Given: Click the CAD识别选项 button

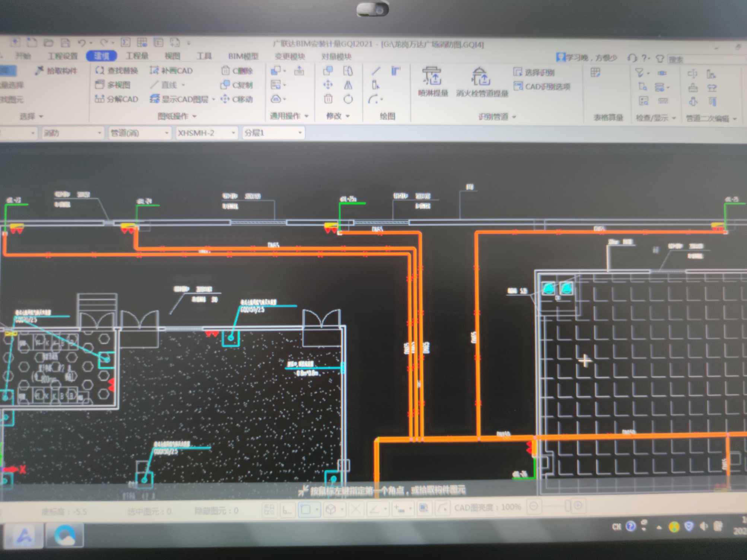Looking at the screenshot, I should [x=542, y=87].
